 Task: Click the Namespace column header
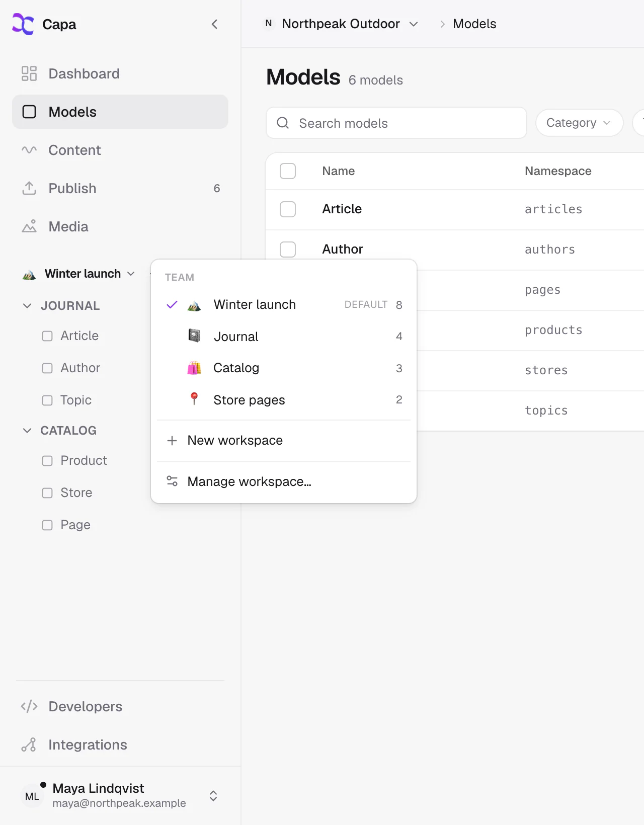pos(558,171)
